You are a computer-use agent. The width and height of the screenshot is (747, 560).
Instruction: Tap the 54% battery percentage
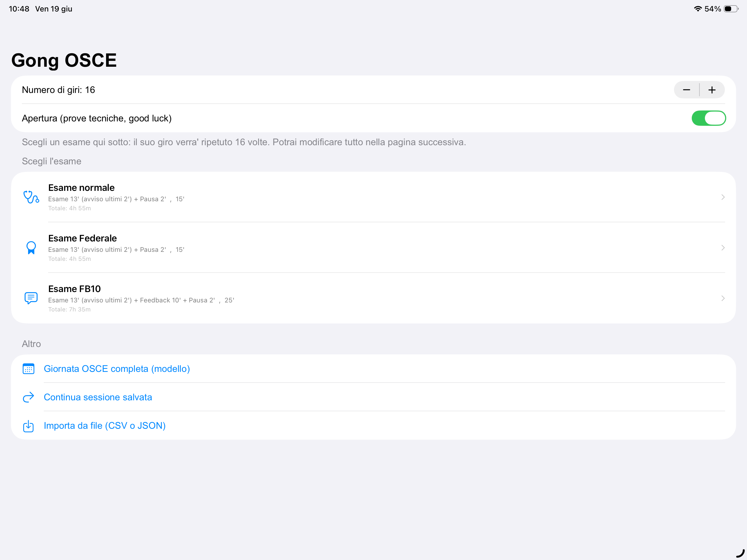point(713,9)
